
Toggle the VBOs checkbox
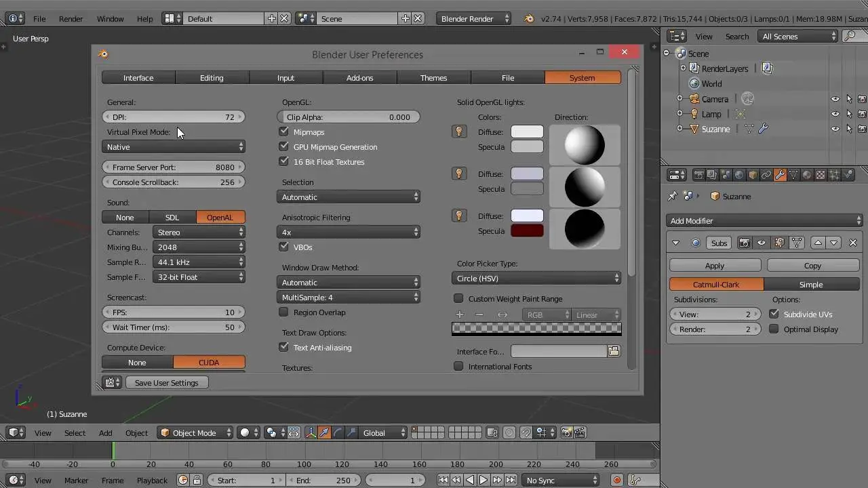click(x=283, y=247)
